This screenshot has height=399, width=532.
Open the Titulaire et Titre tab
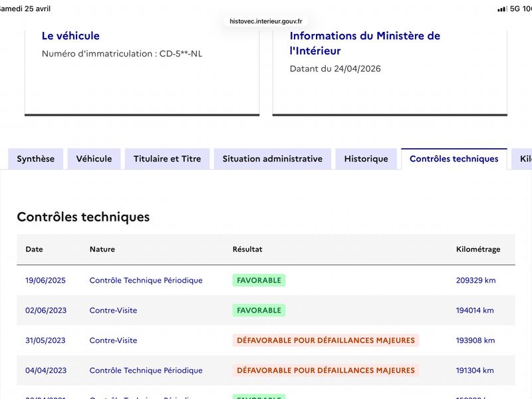(168, 159)
